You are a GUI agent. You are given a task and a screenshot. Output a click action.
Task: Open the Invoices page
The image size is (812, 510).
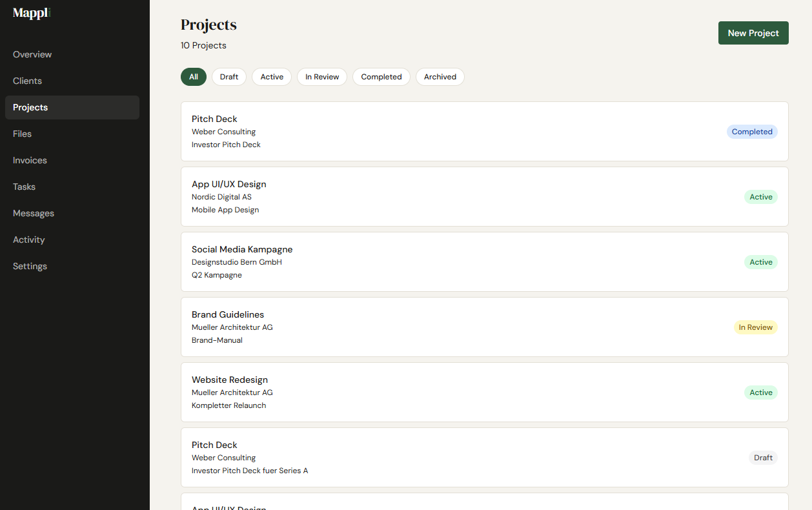tap(29, 160)
